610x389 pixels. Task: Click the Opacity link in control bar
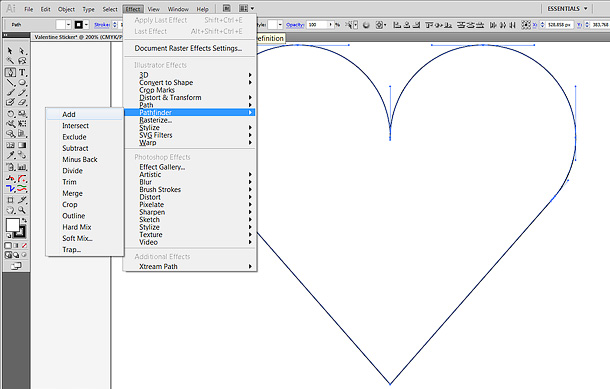tap(295, 25)
